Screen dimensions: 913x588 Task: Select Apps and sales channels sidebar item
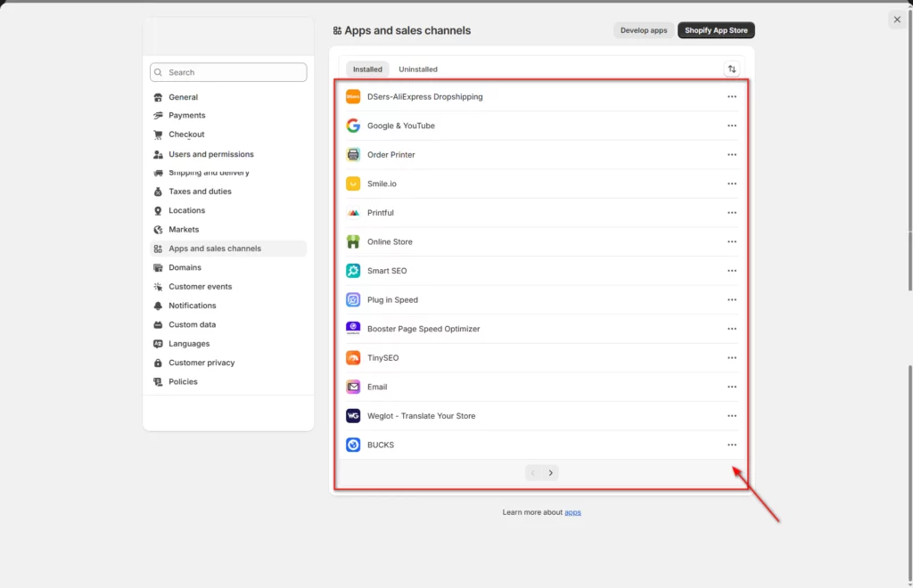(228, 249)
